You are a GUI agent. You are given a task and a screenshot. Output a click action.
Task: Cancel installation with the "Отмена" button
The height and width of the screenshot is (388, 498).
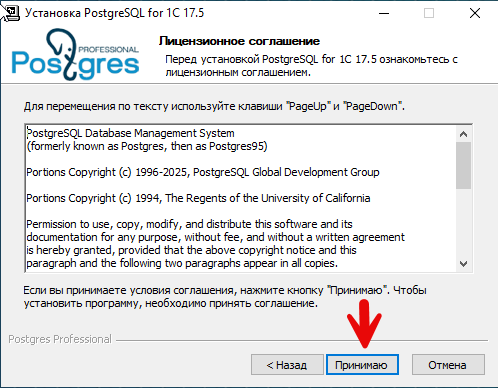[x=448, y=365]
